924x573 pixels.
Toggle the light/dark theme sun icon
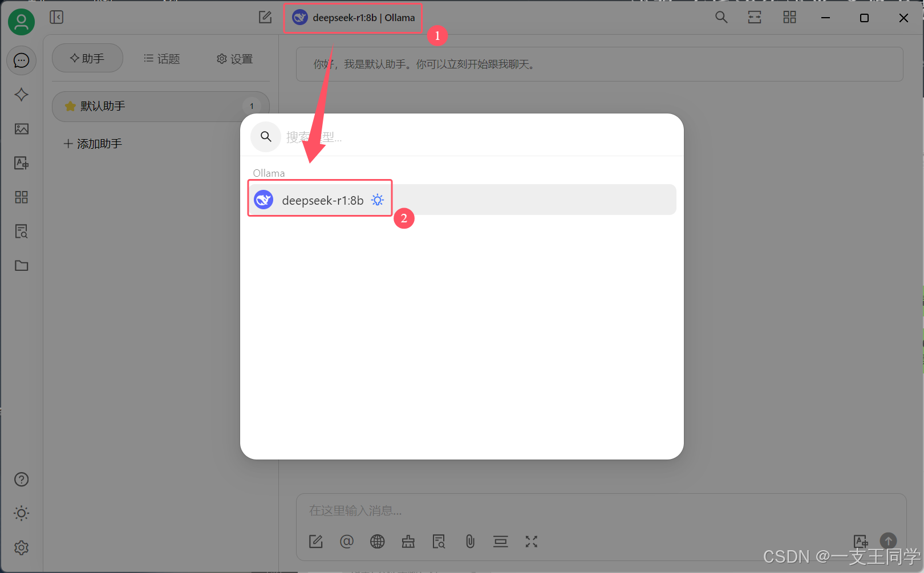[x=22, y=514]
